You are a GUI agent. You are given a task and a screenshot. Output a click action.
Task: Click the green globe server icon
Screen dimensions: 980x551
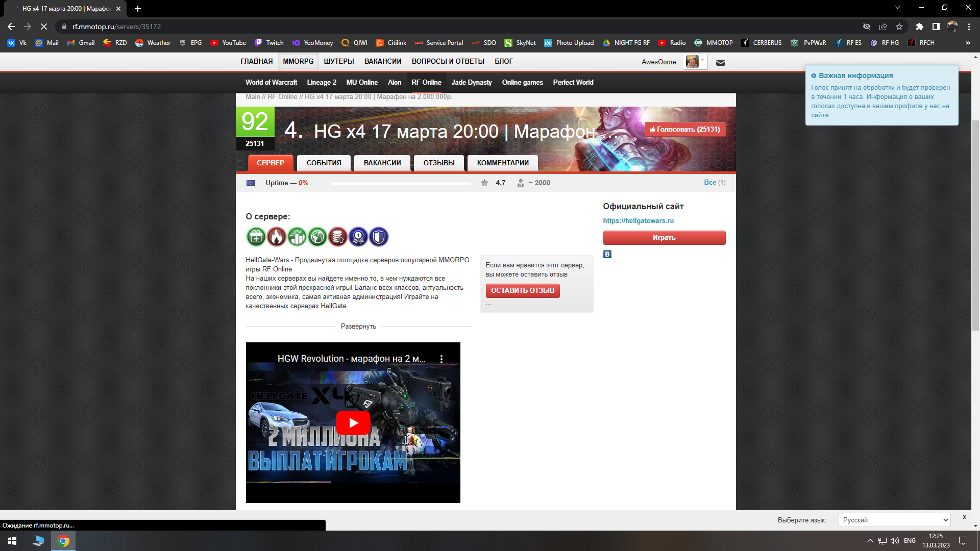point(317,237)
